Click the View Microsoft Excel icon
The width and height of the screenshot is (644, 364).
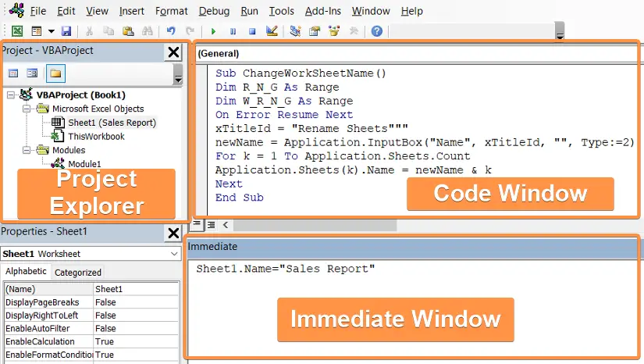tap(17, 31)
